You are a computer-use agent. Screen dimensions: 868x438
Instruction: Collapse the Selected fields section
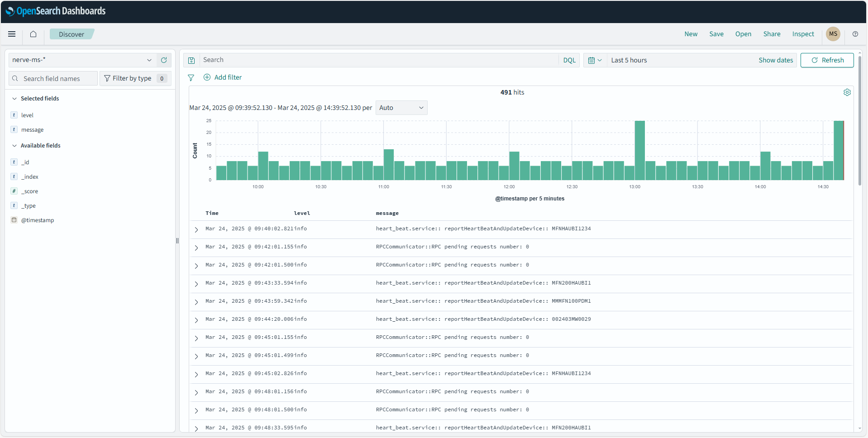click(14, 98)
